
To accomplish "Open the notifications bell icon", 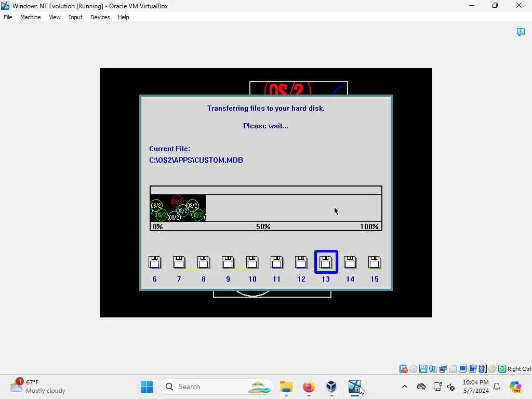I will pos(497,387).
